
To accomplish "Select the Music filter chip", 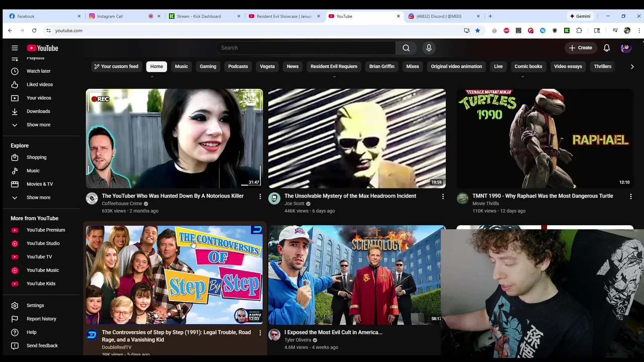I will (181, 66).
